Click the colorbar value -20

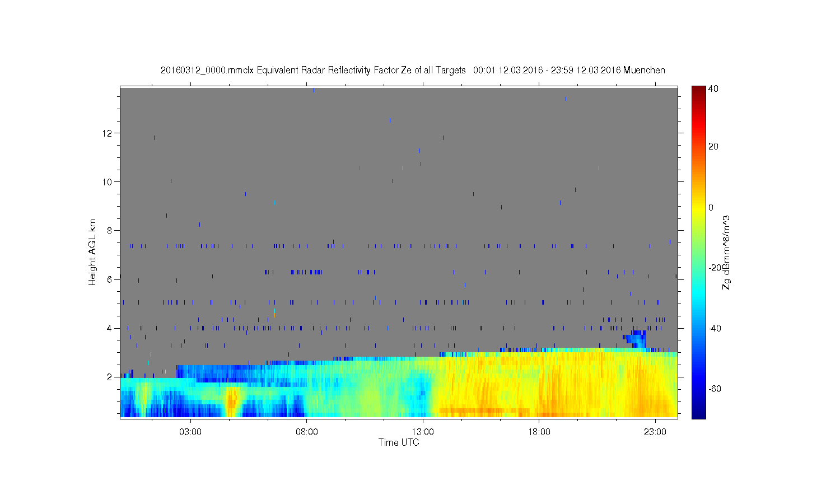(715, 268)
